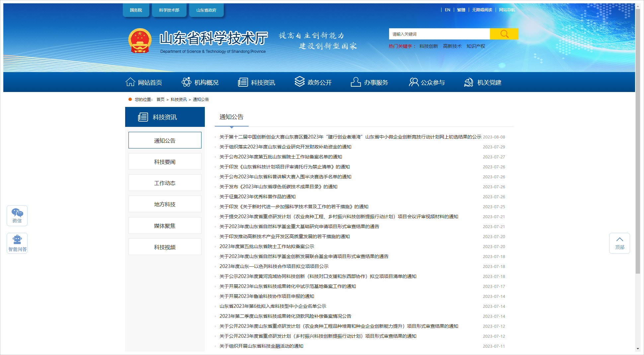Viewport: 644px width, 355px height.
Task: Open notice about 2023年优秀科普作品 collection
Action: point(257,197)
